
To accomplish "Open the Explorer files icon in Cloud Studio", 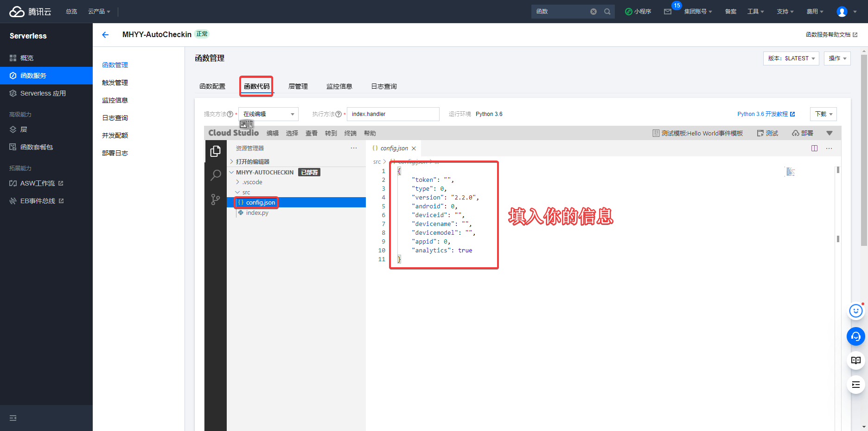I will (x=216, y=151).
